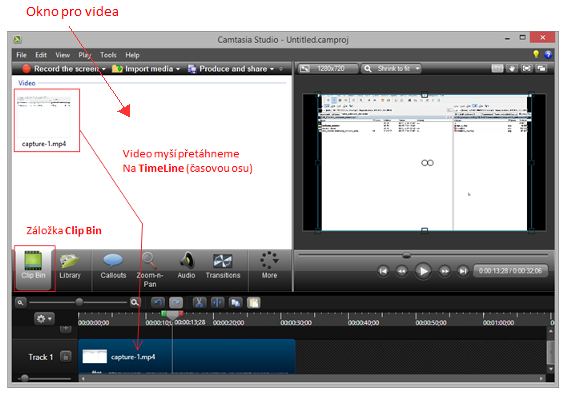Screen dimensions: 566x396
Task: Click timeline horizontal scroll right arrow
Action: point(541,379)
